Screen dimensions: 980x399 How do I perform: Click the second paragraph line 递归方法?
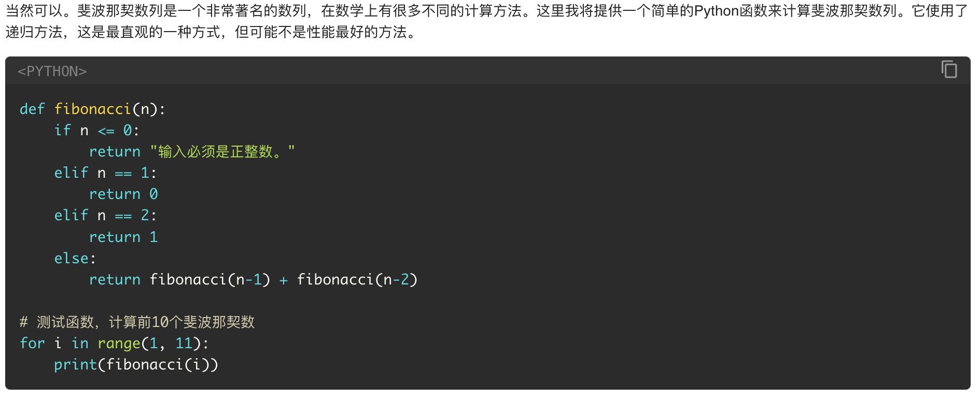210,32
